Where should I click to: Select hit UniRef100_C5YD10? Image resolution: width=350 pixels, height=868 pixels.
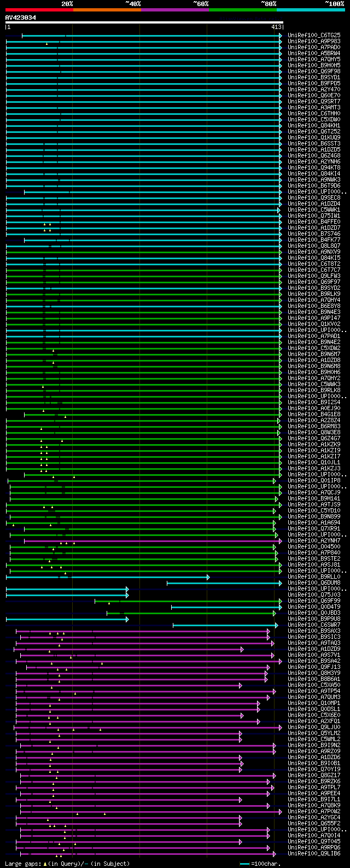[x=314, y=510]
